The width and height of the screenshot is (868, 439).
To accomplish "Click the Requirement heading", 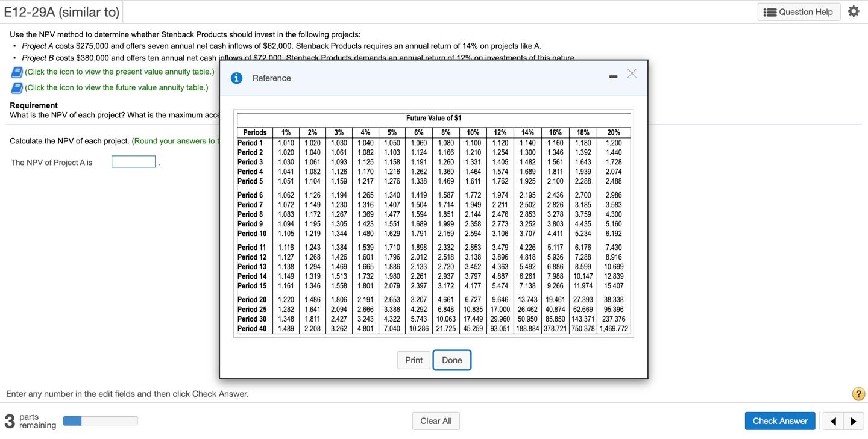I will (34, 105).
